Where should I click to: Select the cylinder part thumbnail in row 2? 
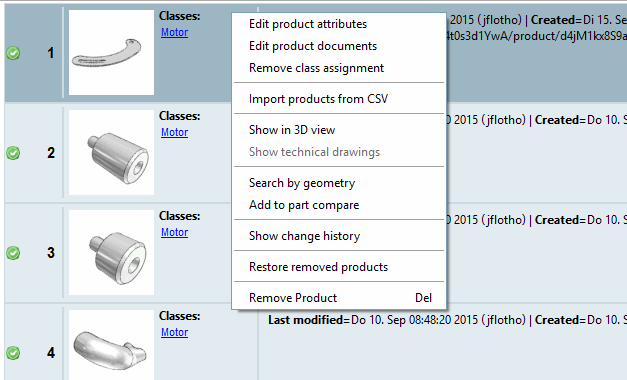111,152
